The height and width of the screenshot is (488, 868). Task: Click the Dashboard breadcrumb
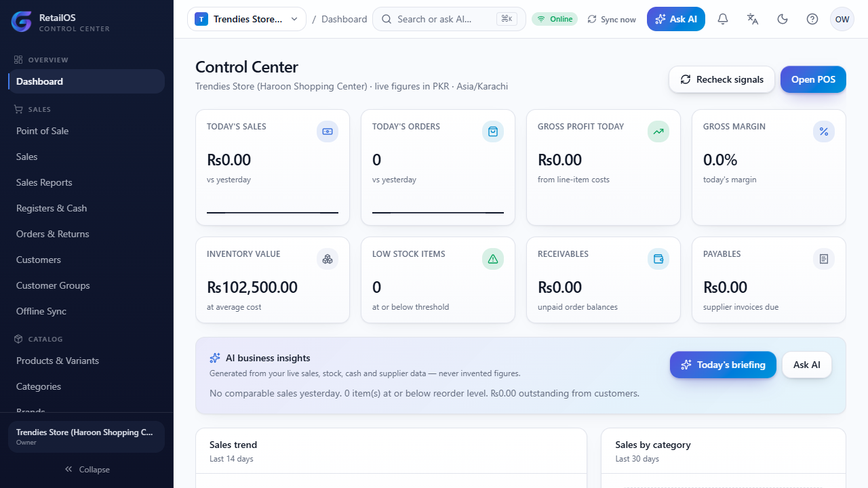pos(344,19)
